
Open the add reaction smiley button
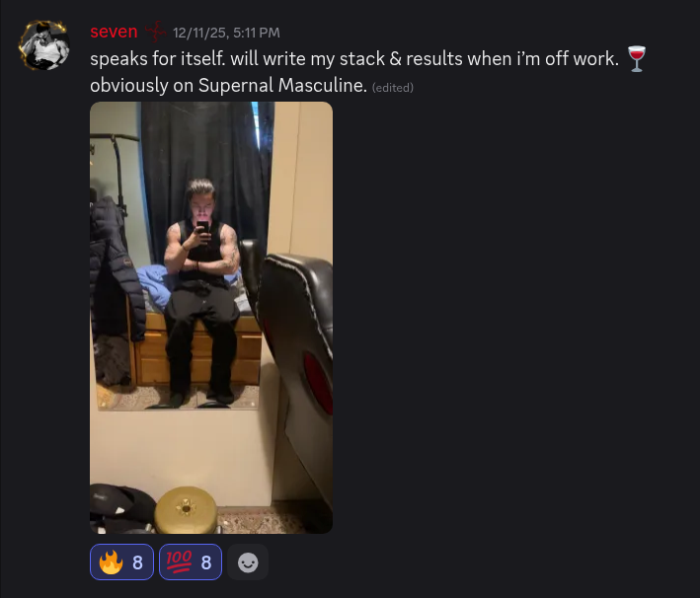(x=248, y=562)
